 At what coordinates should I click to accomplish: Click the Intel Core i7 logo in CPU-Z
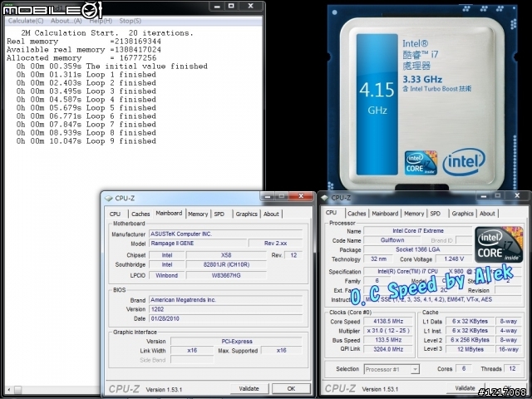[499, 245]
